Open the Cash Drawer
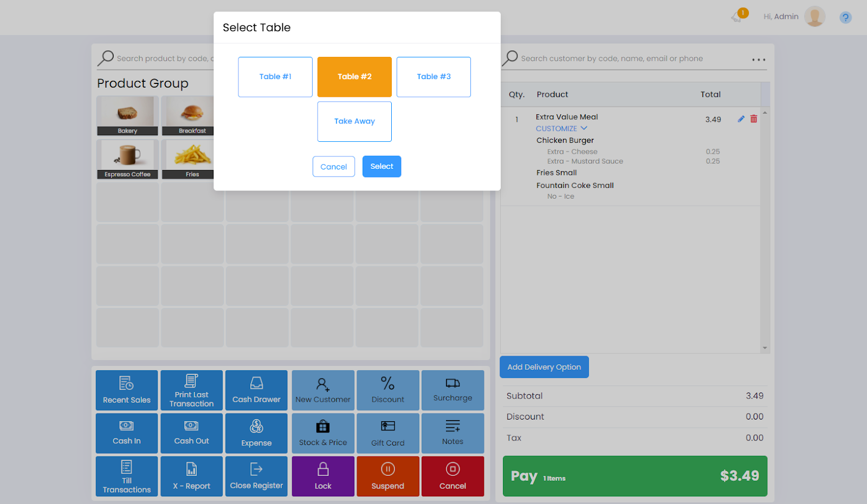The image size is (867, 504). pyautogui.click(x=256, y=390)
